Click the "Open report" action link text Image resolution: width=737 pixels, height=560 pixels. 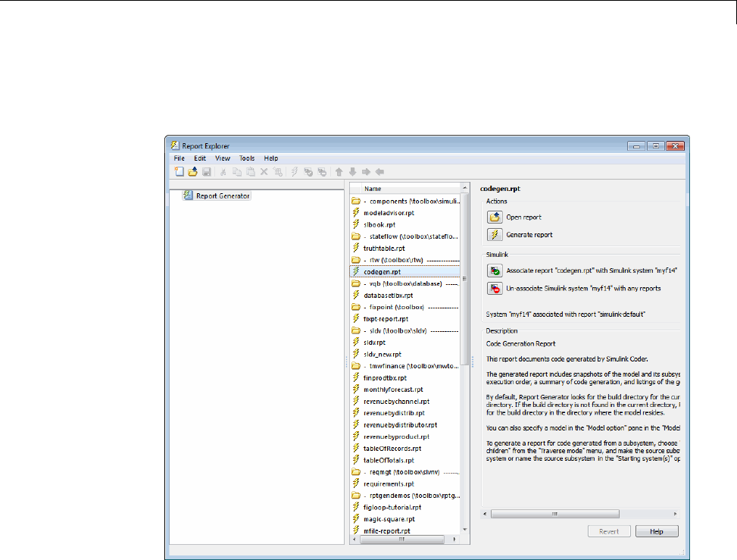click(523, 217)
